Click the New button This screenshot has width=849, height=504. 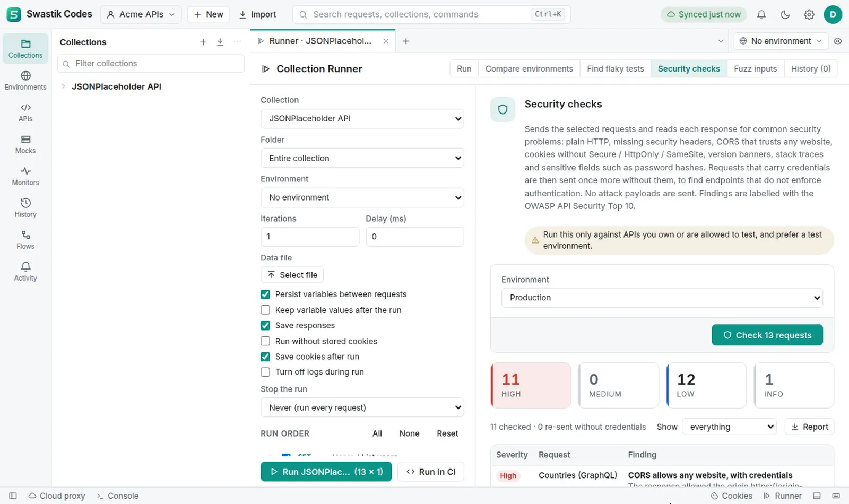[208, 14]
